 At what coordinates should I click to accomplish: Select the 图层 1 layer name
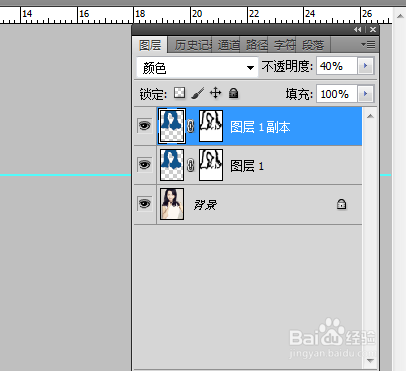point(247,166)
